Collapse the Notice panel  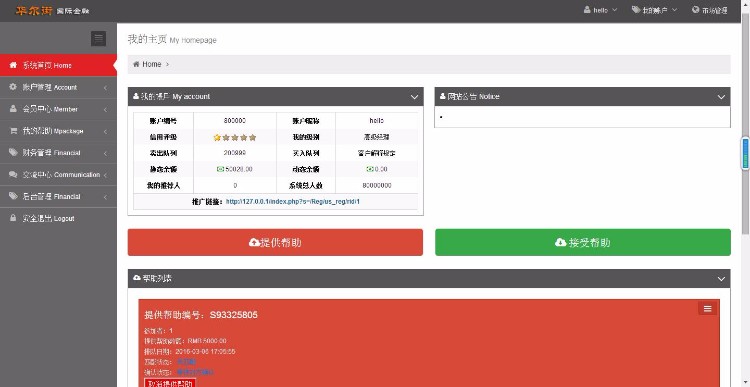pyautogui.click(x=721, y=97)
